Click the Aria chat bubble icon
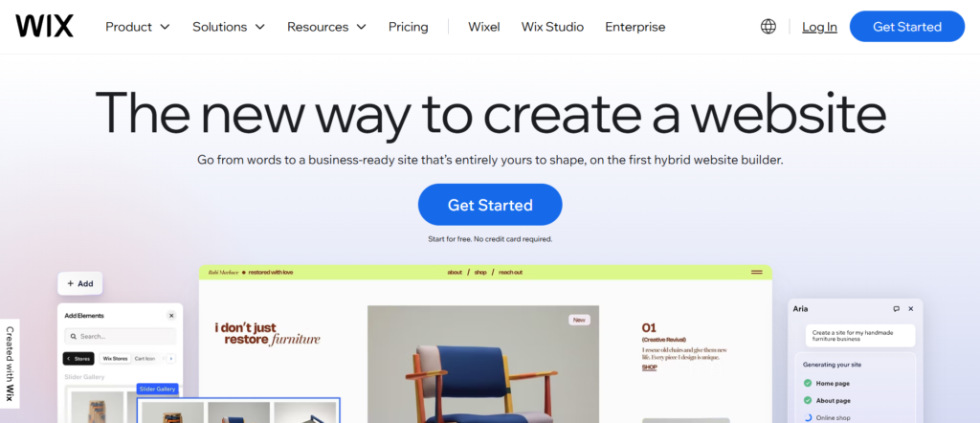 896,309
